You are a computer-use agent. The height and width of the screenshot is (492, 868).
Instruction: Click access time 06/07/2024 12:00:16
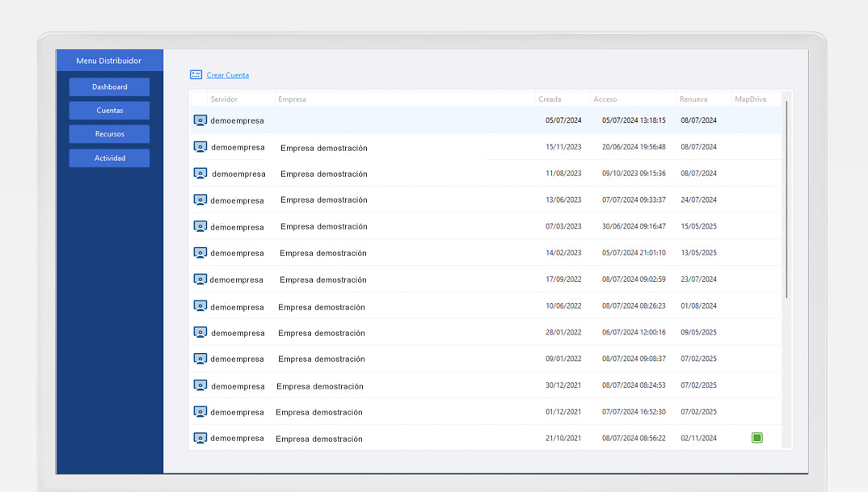634,332
